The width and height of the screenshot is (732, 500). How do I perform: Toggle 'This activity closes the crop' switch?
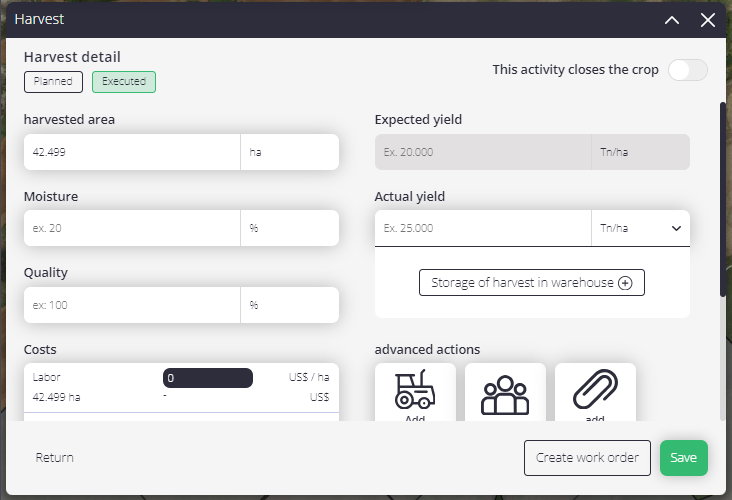688,70
